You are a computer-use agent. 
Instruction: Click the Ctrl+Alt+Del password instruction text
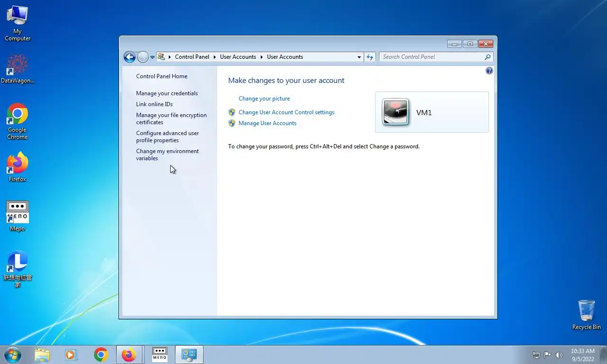click(x=324, y=146)
